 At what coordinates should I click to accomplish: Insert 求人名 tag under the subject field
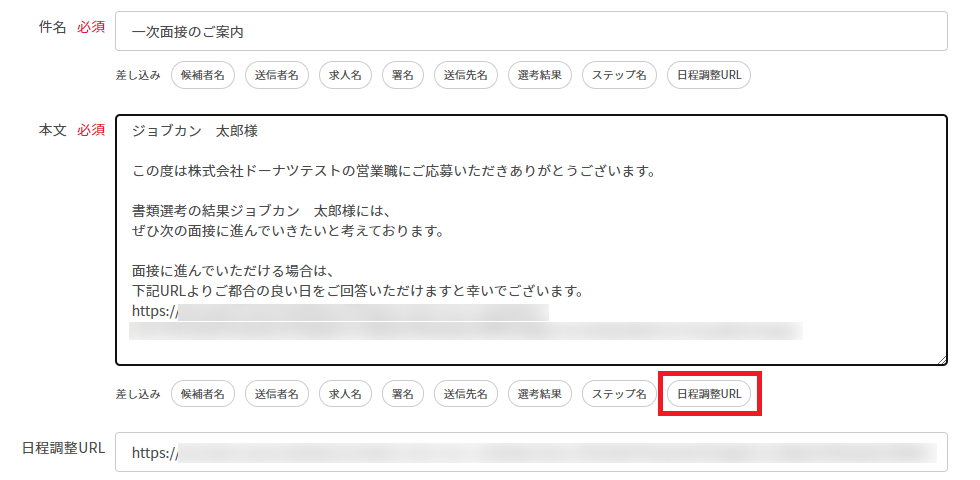pyautogui.click(x=346, y=75)
